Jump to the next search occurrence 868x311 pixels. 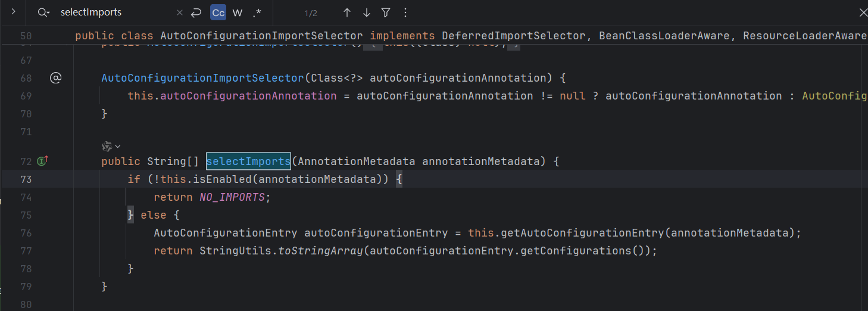click(x=366, y=13)
